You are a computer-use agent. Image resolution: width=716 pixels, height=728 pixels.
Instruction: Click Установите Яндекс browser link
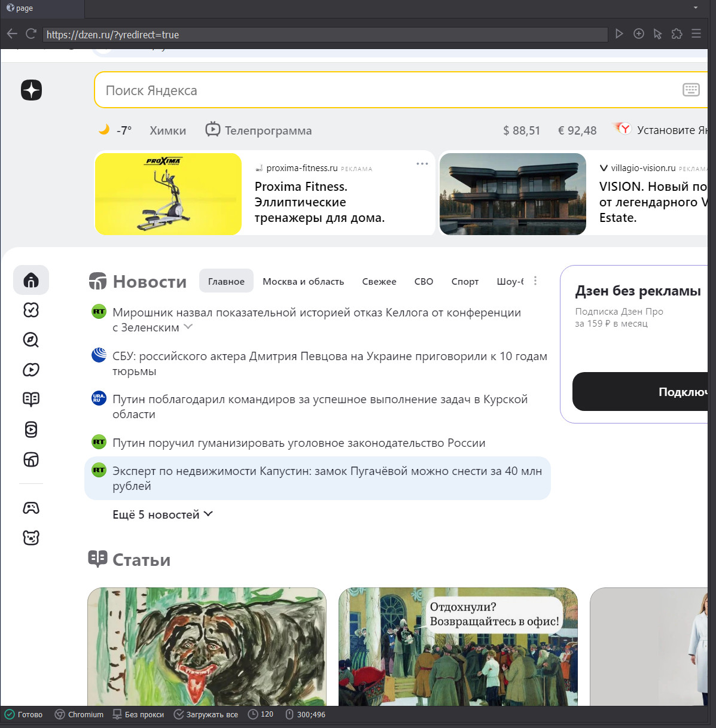(672, 130)
